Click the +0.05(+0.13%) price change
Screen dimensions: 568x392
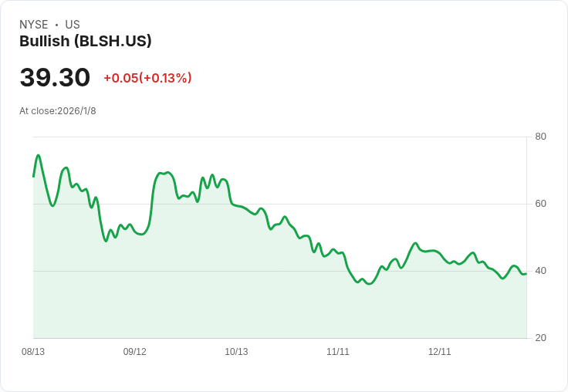click(147, 78)
